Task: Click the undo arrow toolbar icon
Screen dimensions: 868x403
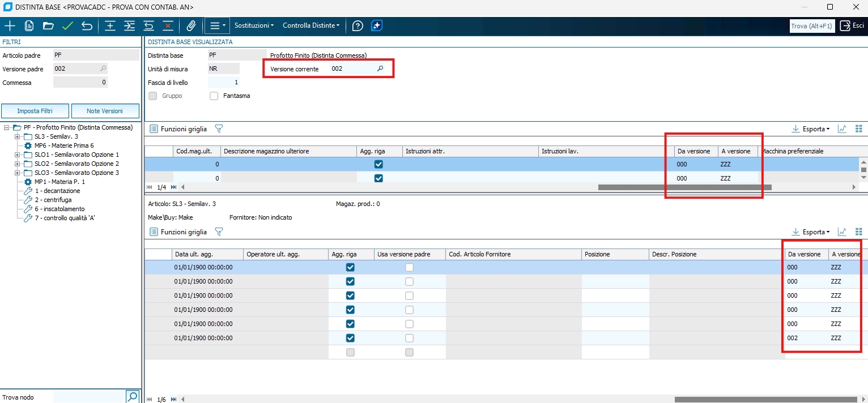Action: pos(87,26)
